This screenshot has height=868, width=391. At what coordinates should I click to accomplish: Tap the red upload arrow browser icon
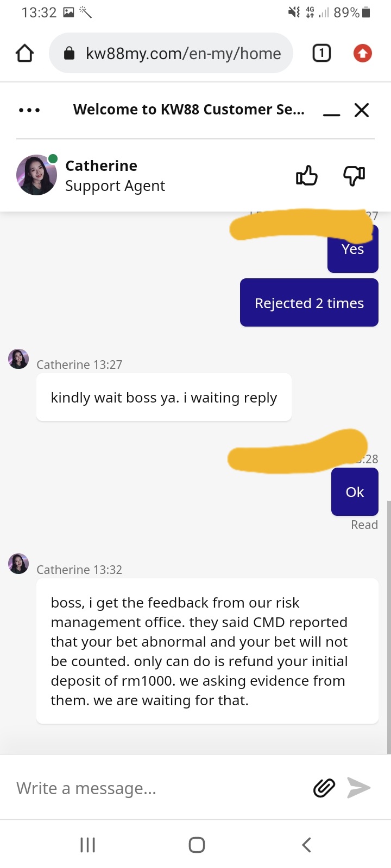pos(363,53)
